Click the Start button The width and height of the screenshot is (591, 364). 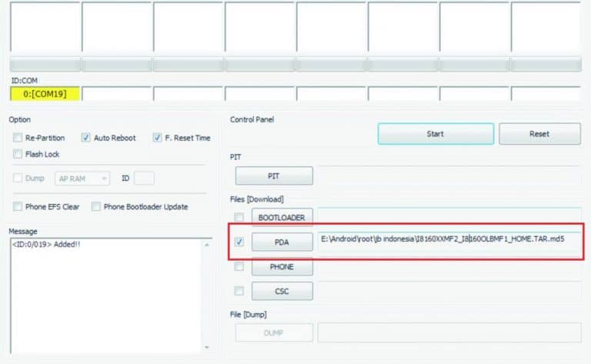coord(436,134)
